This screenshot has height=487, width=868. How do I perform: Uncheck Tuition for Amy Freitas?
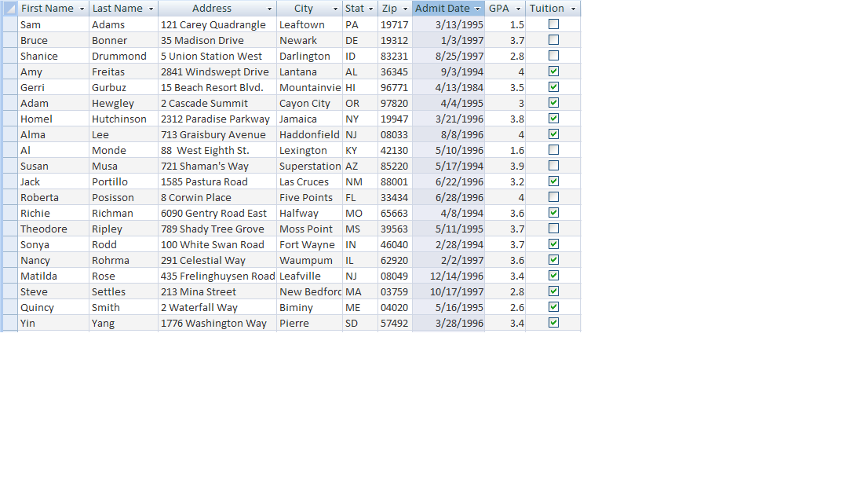coord(553,71)
